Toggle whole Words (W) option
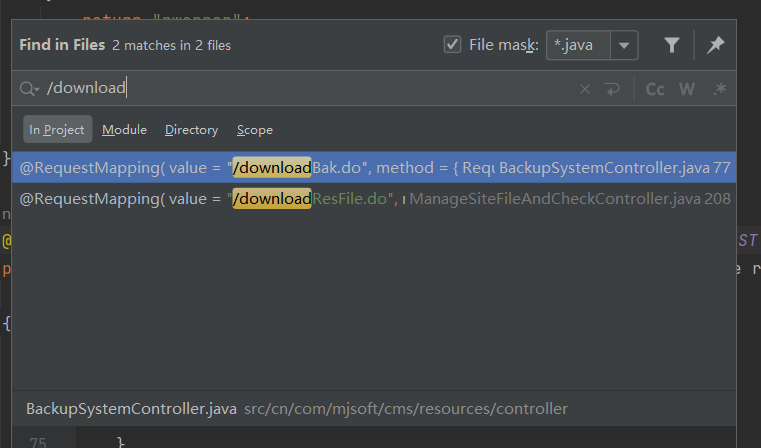761x448 pixels. pos(687,89)
